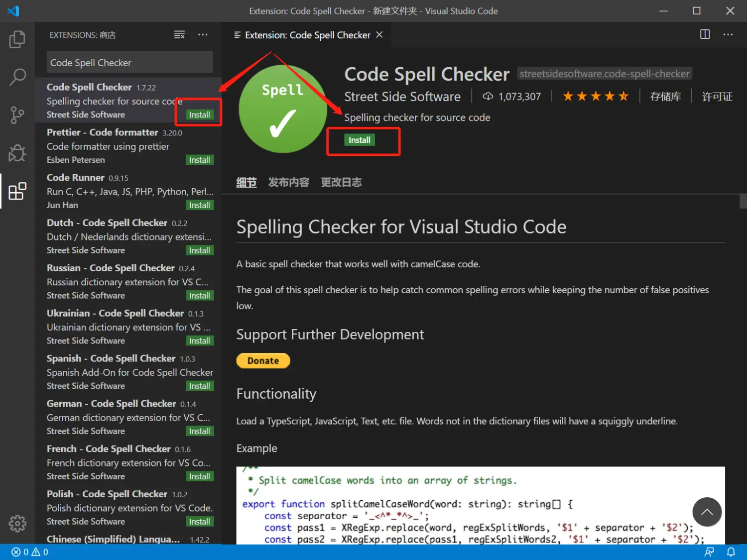Click the extension ID streetsidesoftware.code-spell-checker

[605, 74]
